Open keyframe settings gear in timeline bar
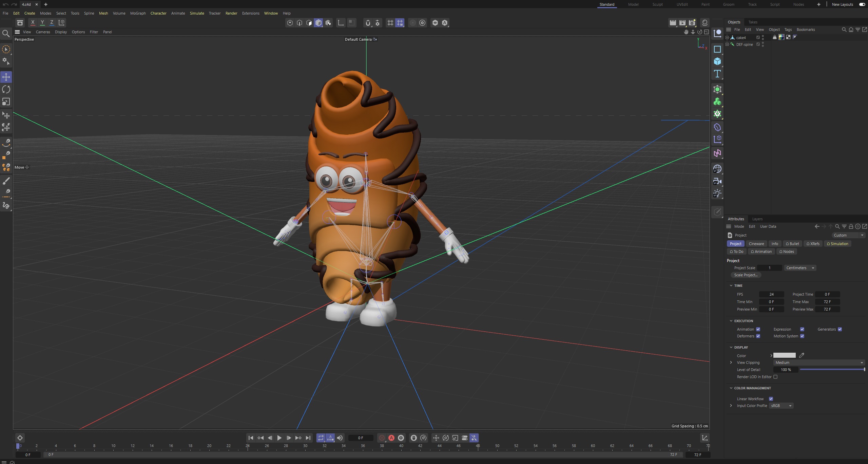The image size is (868, 464). click(x=401, y=438)
